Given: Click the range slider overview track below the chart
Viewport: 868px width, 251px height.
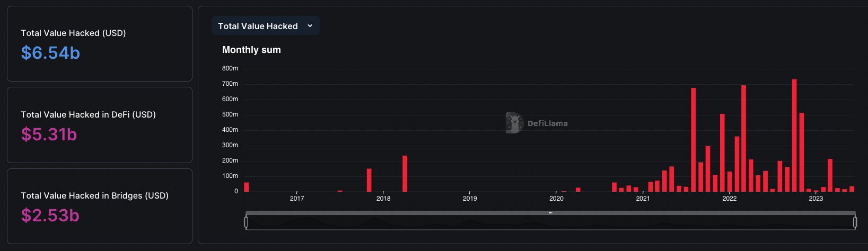Looking at the screenshot, I should pyautogui.click(x=550, y=222).
